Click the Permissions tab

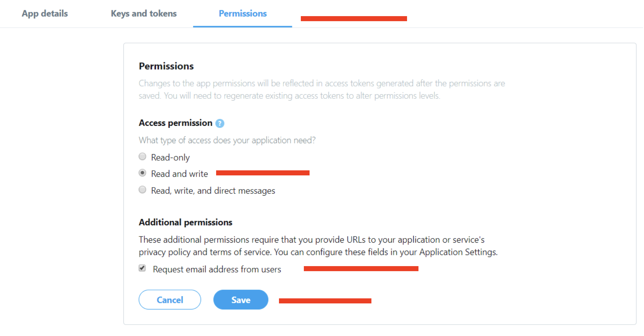pos(242,13)
